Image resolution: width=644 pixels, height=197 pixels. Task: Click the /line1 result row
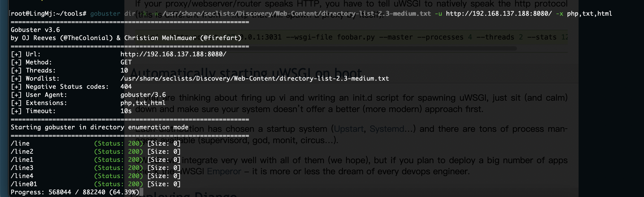coord(96,160)
